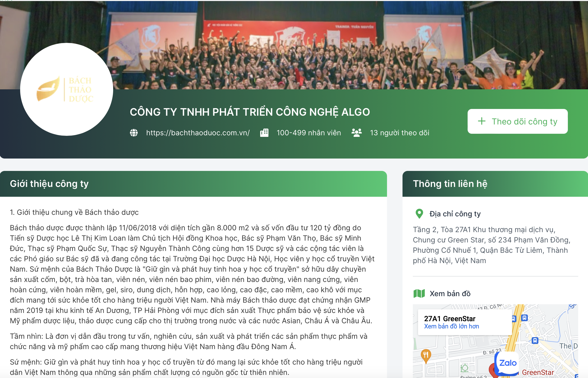588x378 pixels.
Task: Click the orange restaurant marker on the map
Action: pos(426,356)
